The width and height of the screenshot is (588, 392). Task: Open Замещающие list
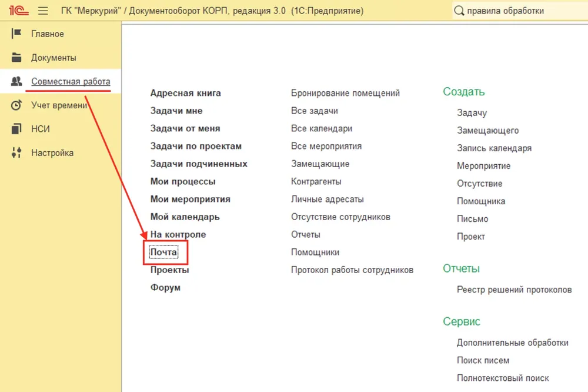320,164
